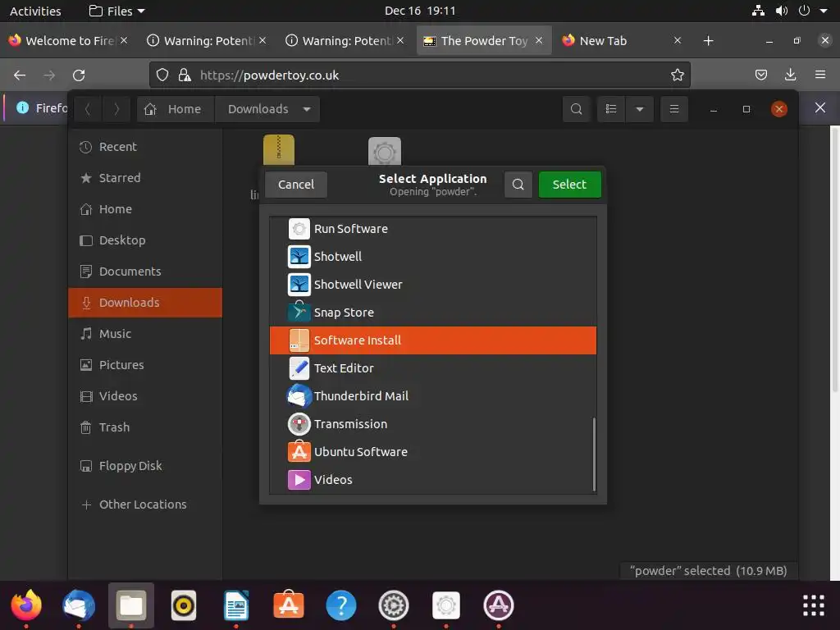
Task: Open the Files hamburger menu
Action: coord(674,109)
